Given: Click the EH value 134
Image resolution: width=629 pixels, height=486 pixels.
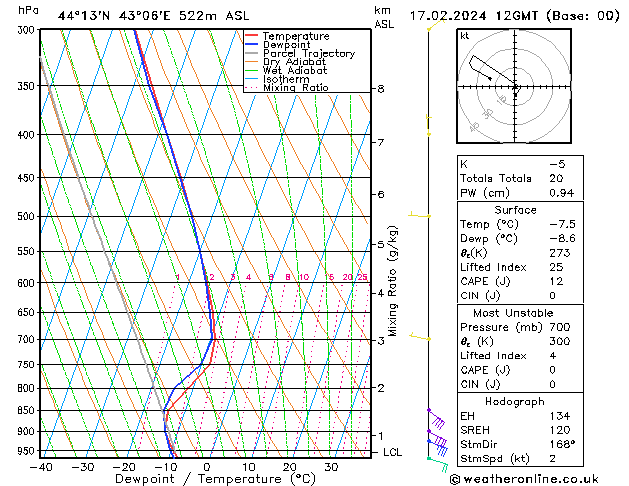Looking at the screenshot, I should tap(560, 416).
